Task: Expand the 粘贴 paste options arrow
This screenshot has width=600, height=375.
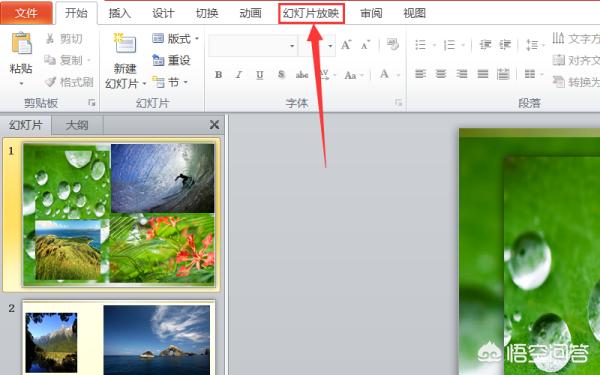Action: [21, 83]
